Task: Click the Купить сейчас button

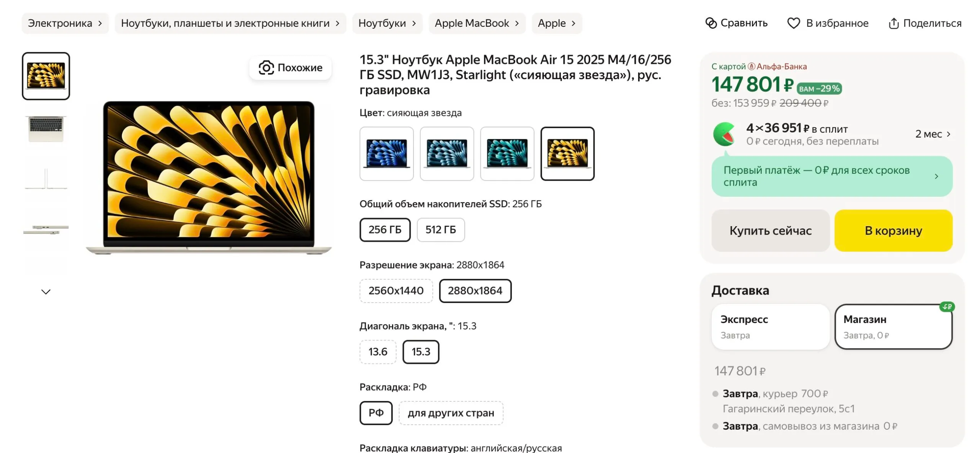Action: [x=770, y=231]
